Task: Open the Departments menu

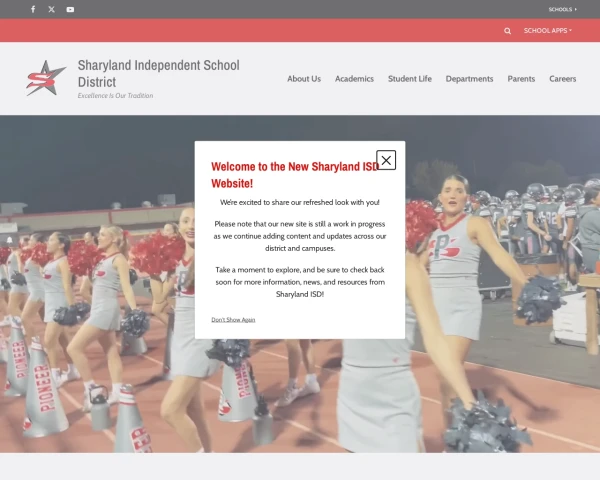Action: coord(470,78)
